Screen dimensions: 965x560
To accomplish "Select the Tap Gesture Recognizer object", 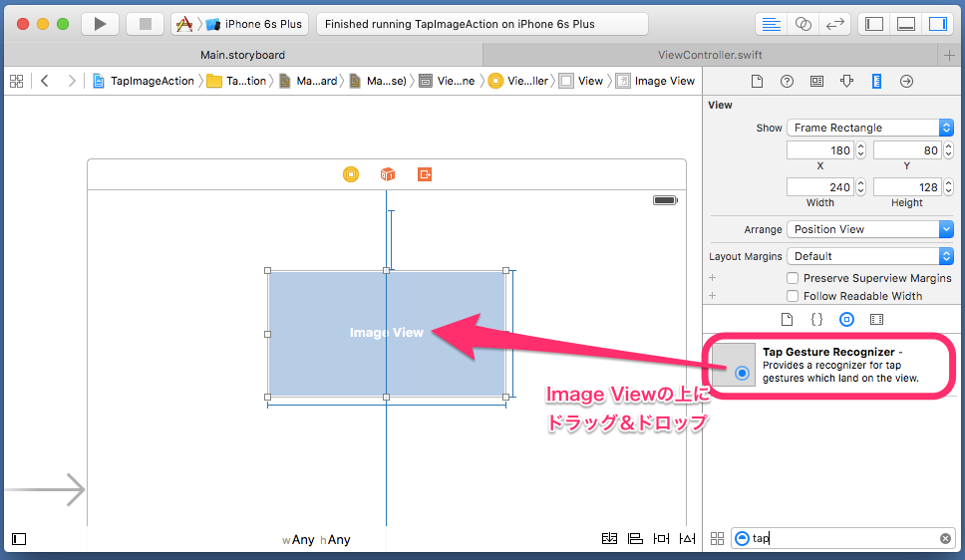I will [x=829, y=365].
